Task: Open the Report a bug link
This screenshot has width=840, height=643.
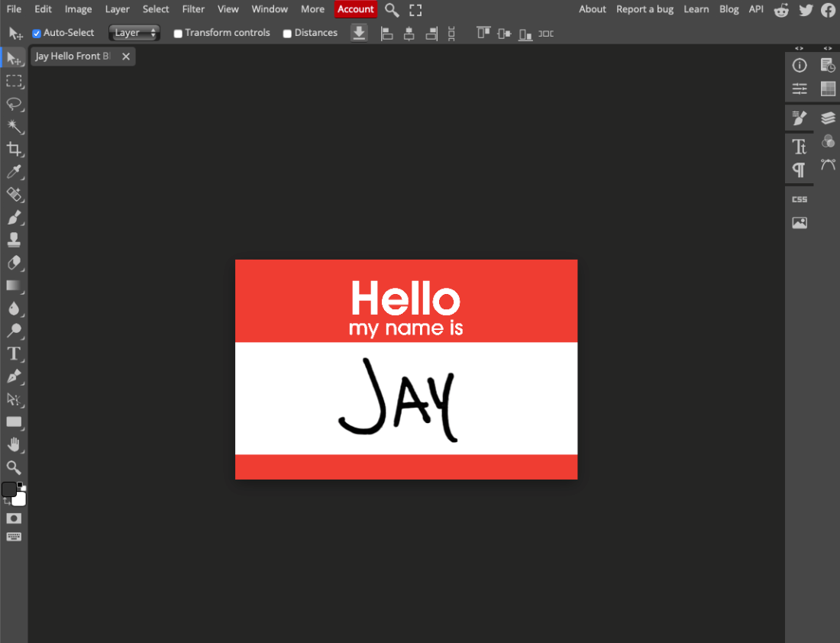Action: coord(645,9)
